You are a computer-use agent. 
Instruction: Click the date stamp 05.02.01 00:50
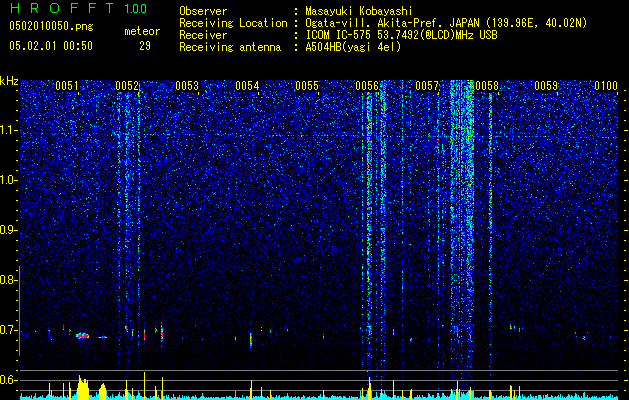(x=51, y=46)
